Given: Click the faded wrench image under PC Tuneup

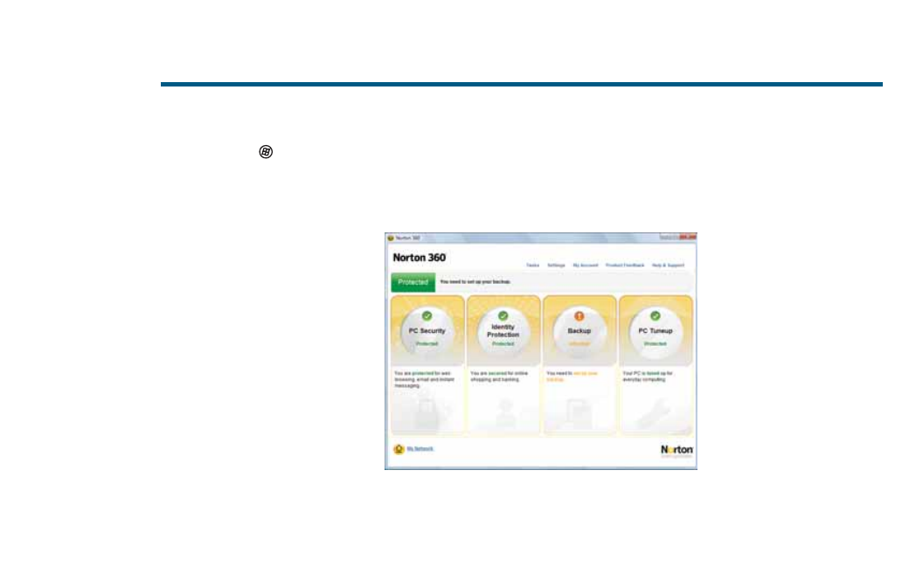Looking at the screenshot, I should (x=654, y=413).
